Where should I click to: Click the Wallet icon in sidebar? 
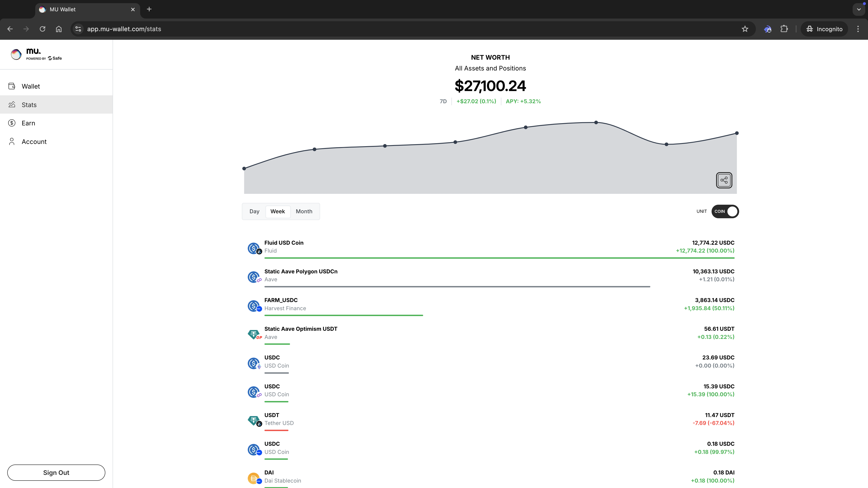click(x=12, y=86)
